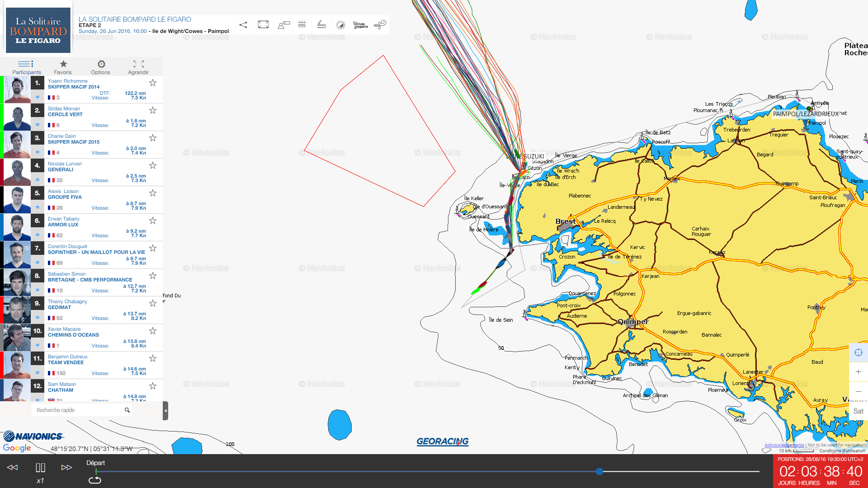Viewport: 868px width, 488px height.
Task: Open Xavier Macaire CHEMINS D'OCEANS entry
Action: (x=81, y=338)
